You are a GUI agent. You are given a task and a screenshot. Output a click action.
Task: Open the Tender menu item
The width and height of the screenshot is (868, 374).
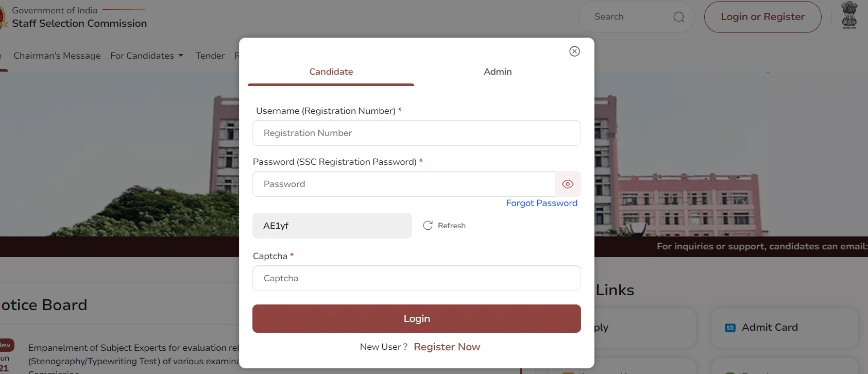pyautogui.click(x=210, y=56)
